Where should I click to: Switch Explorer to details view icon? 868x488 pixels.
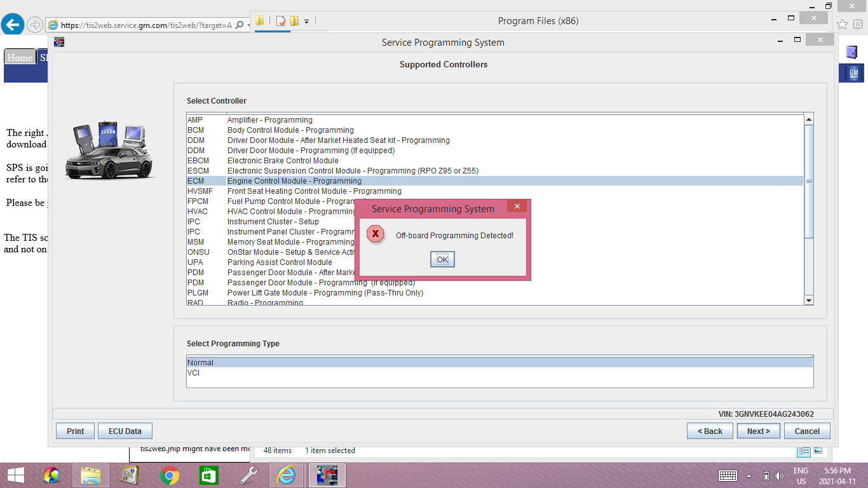(x=804, y=451)
